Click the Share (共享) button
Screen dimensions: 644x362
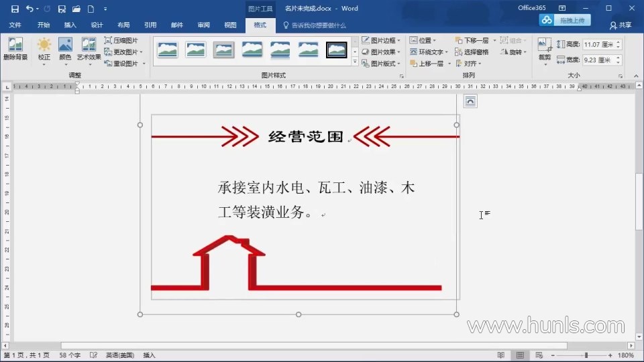pyautogui.click(x=620, y=25)
